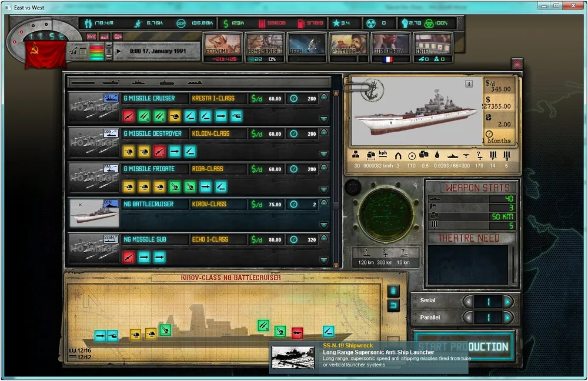This screenshot has width=588, height=381.
Task: Open the Diplomacy panel
Action: (390, 48)
